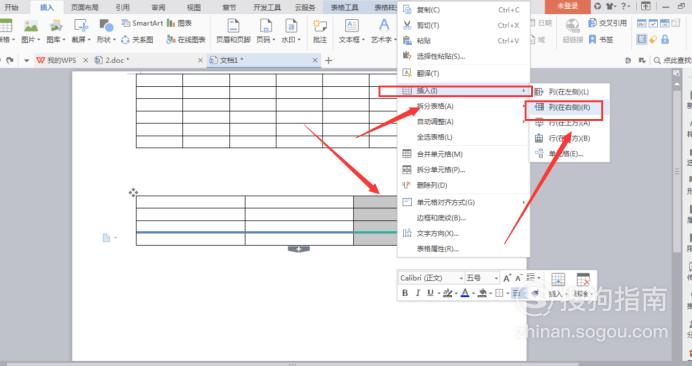Viewport: 692px width, 366px height.
Task: Toggle underline in the mini toolbar
Action: point(430,293)
